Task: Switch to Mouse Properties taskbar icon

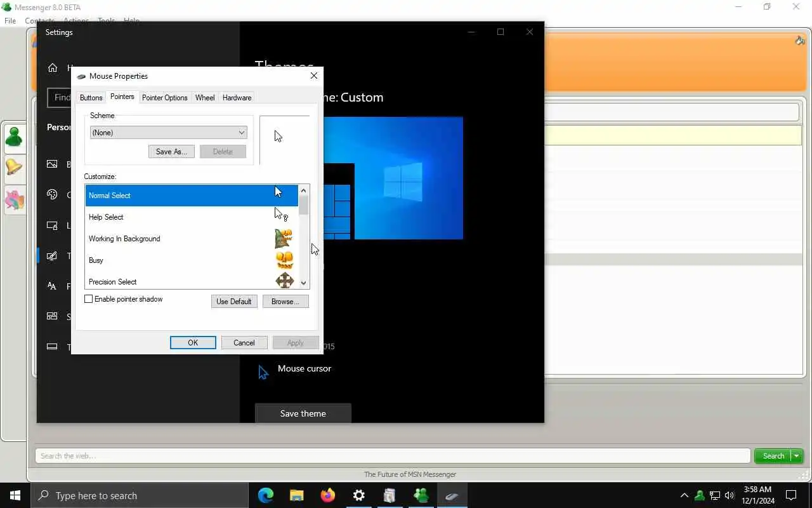Action: (x=452, y=495)
